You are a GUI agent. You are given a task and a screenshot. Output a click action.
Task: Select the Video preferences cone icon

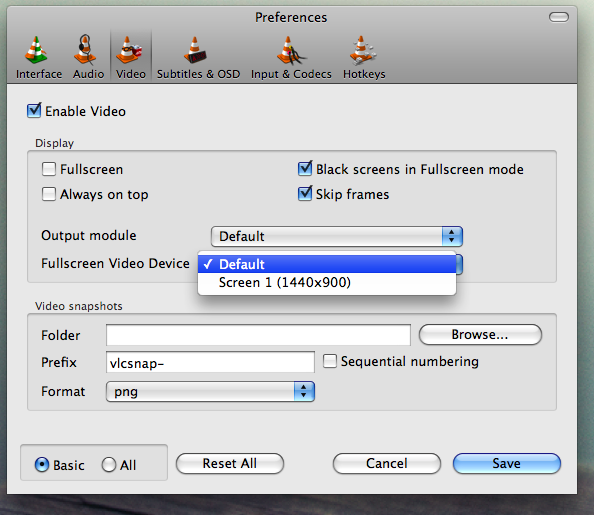[x=130, y=50]
